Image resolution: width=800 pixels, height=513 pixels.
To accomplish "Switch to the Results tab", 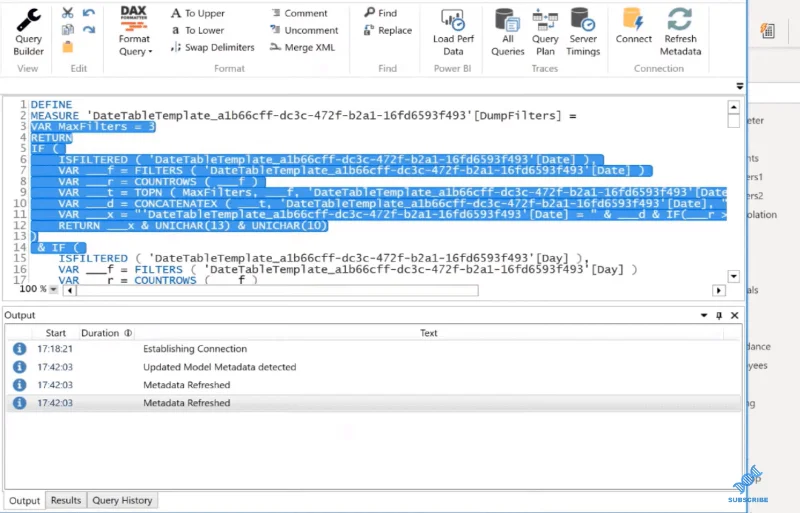I will coord(66,500).
